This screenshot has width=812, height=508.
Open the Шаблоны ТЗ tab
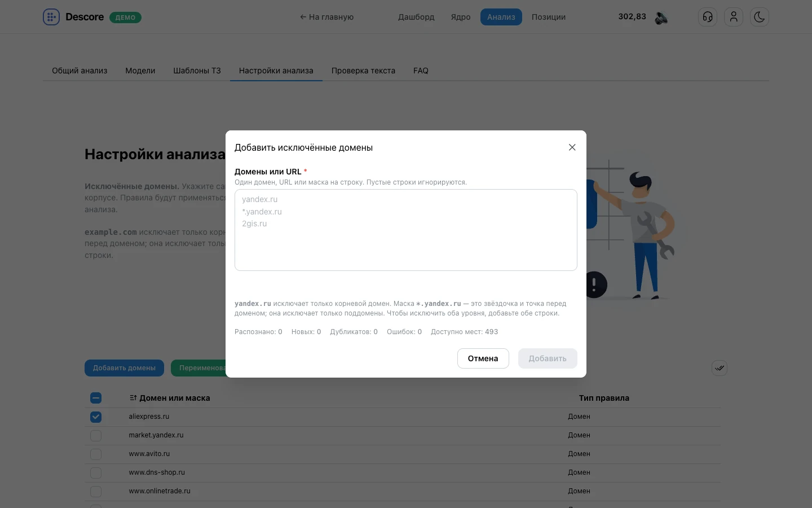[197, 71]
